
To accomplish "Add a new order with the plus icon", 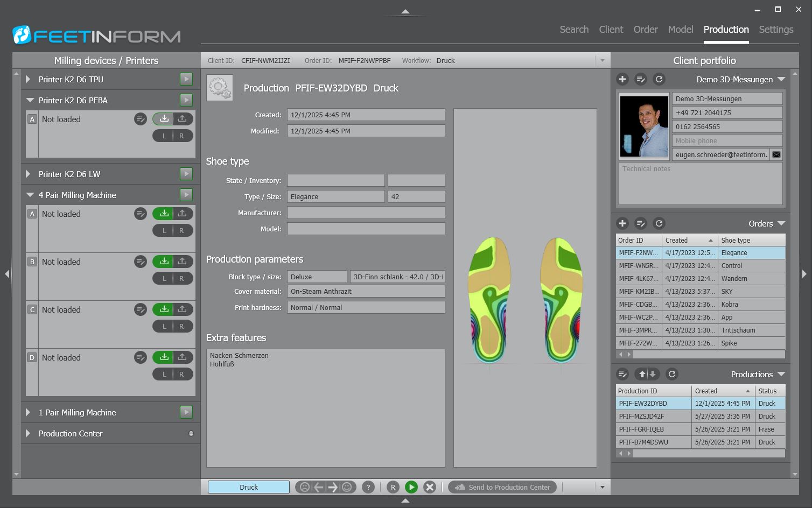I will pos(622,223).
